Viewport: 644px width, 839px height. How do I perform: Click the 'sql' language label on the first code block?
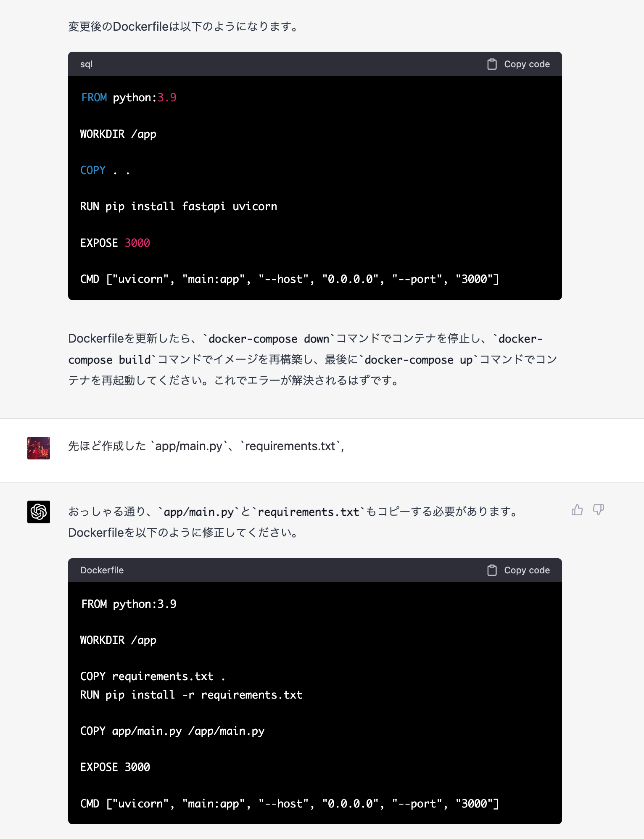(x=86, y=64)
